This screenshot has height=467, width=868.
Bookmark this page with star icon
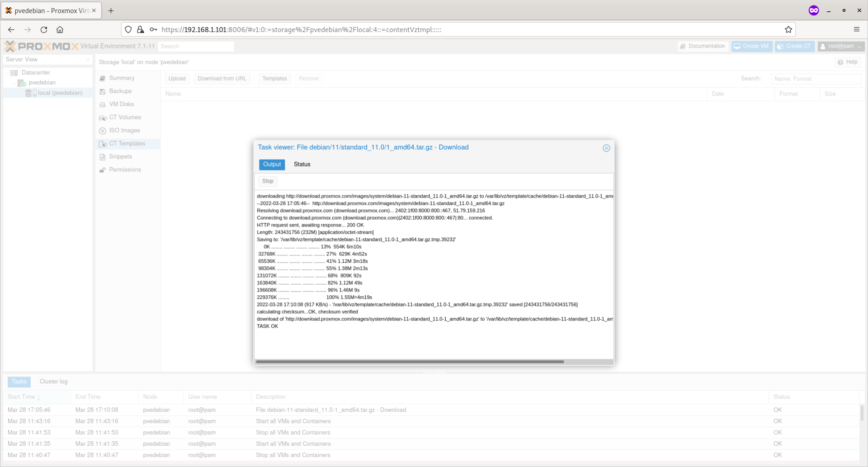[788, 30]
